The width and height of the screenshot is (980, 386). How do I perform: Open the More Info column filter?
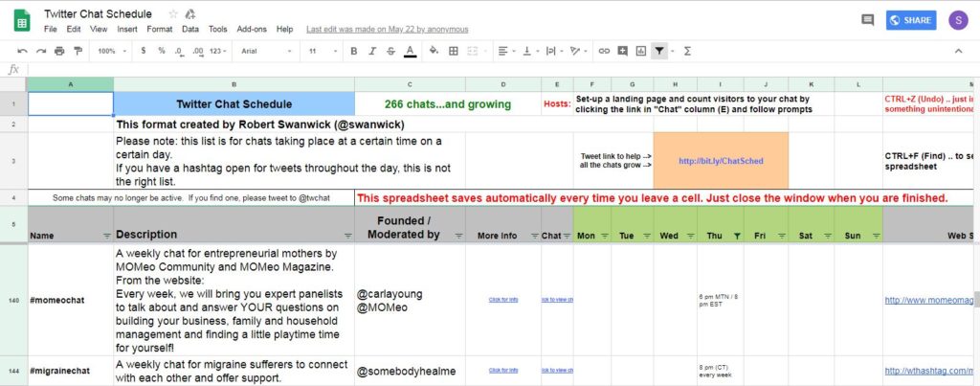pos(534,236)
